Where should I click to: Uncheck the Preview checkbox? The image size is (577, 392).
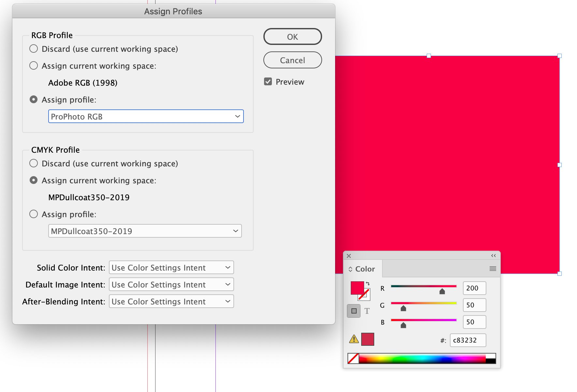(x=268, y=81)
